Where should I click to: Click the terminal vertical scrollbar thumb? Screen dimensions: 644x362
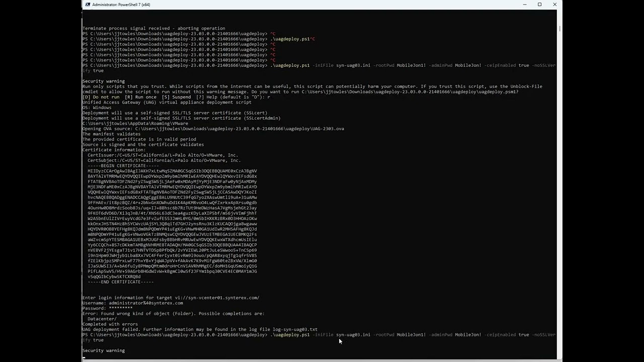(x=559, y=29)
